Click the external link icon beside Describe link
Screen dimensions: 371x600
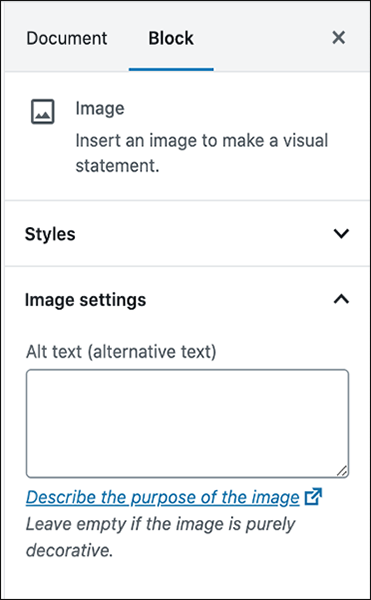[313, 497]
